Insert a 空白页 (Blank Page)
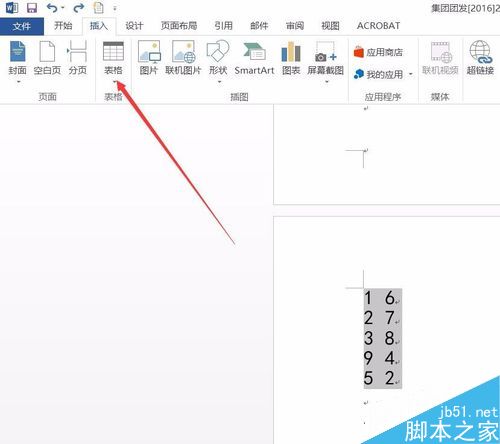This screenshot has height=444, width=500. coord(47,58)
